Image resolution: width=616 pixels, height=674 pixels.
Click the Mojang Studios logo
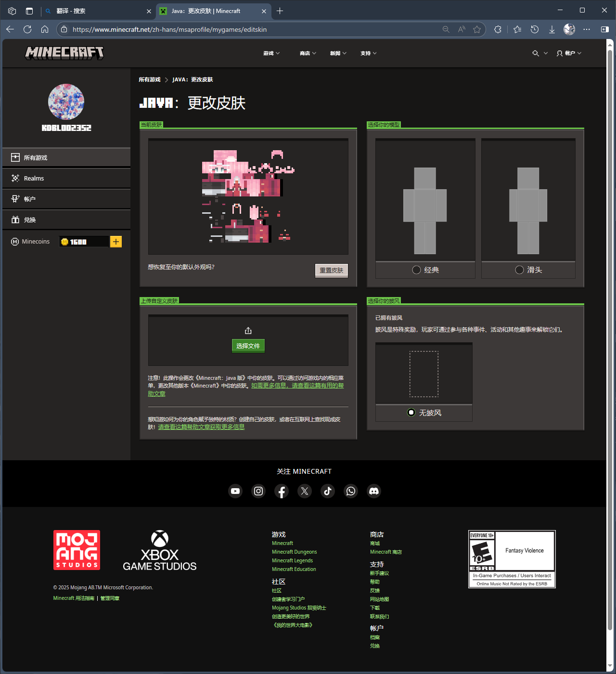coord(77,550)
